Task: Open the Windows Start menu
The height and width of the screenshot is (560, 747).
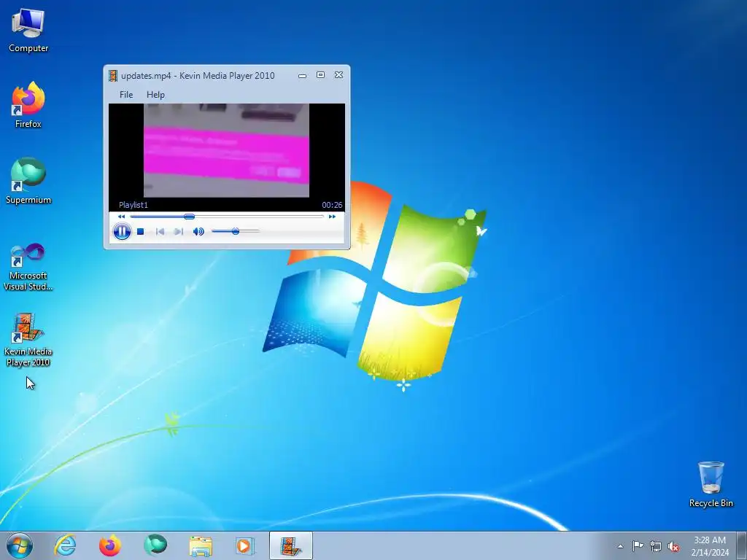Action: tap(20, 545)
